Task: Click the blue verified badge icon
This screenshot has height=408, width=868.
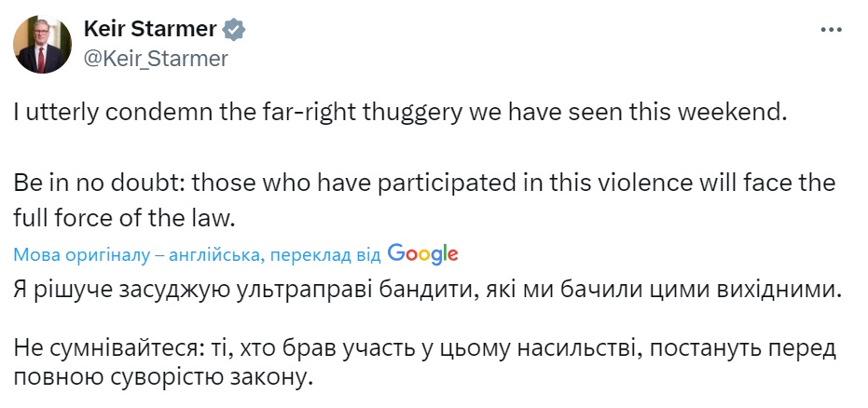Action: (233, 31)
